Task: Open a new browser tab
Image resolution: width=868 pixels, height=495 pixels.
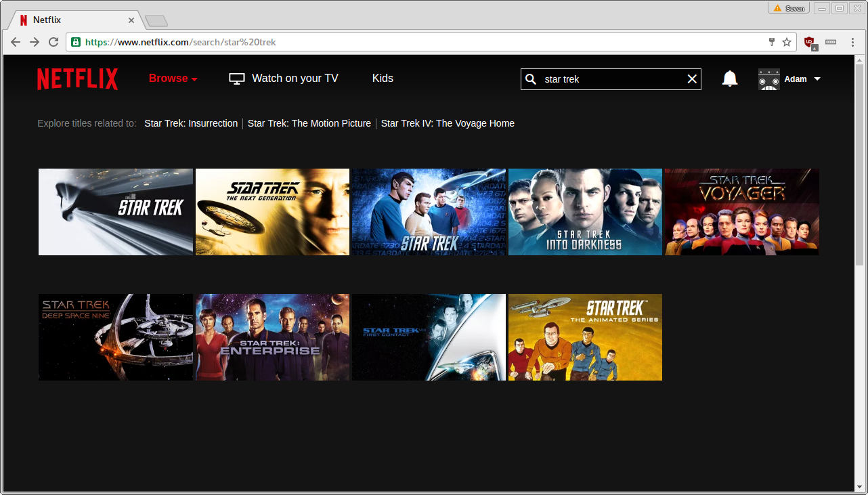Action: click(x=156, y=21)
